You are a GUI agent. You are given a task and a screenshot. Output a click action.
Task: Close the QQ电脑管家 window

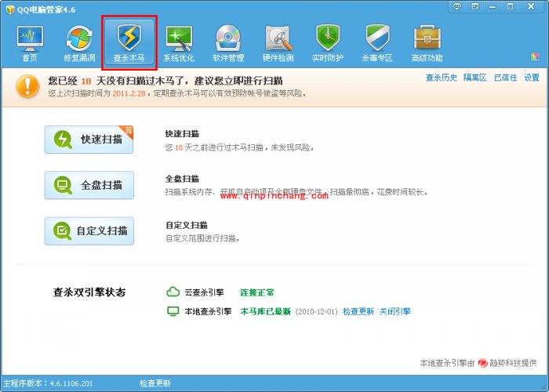pos(531,6)
